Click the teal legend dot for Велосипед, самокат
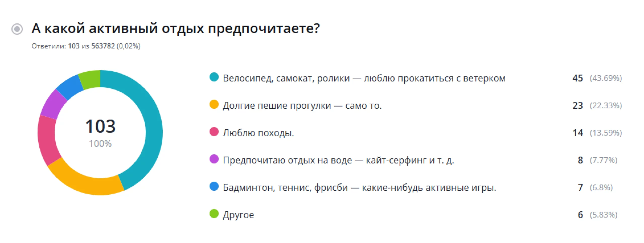This screenshot has height=243, width=644. [x=214, y=77]
